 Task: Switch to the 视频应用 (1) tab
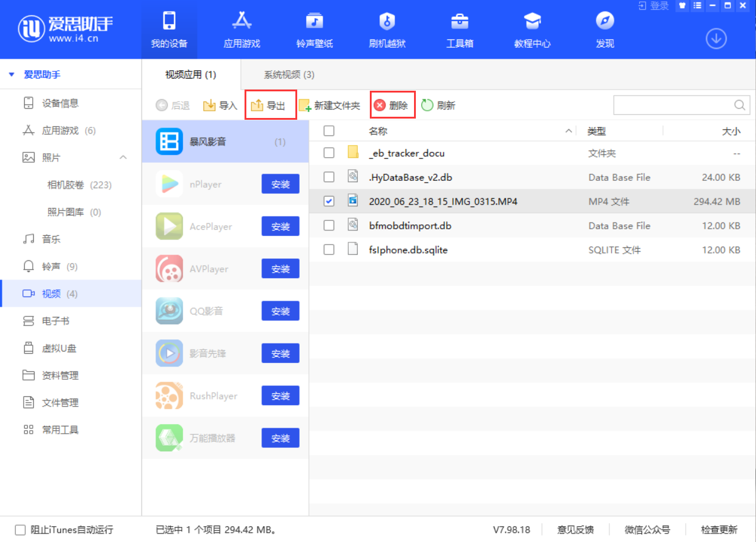pyautogui.click(x=191, y=75)
